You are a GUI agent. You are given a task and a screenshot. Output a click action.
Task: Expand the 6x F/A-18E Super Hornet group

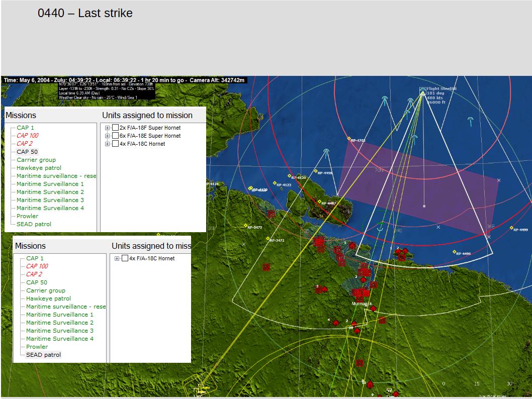coord(107,136)
